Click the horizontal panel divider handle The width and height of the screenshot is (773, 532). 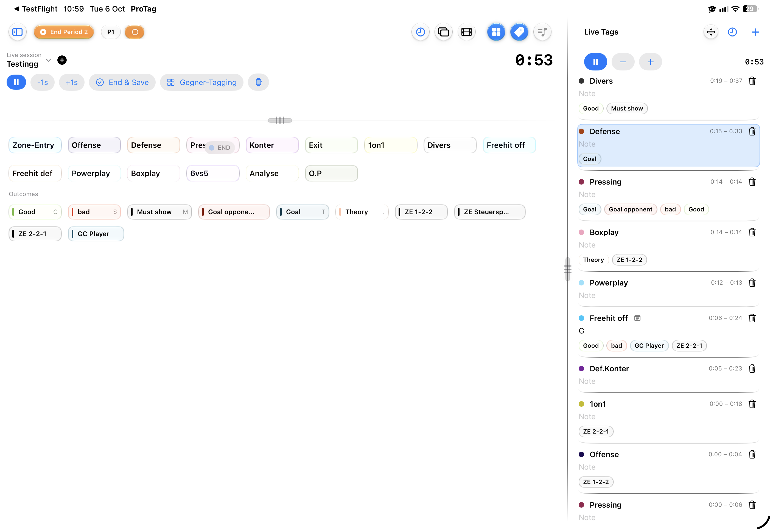pyautogui.click(x=280, y=120)
